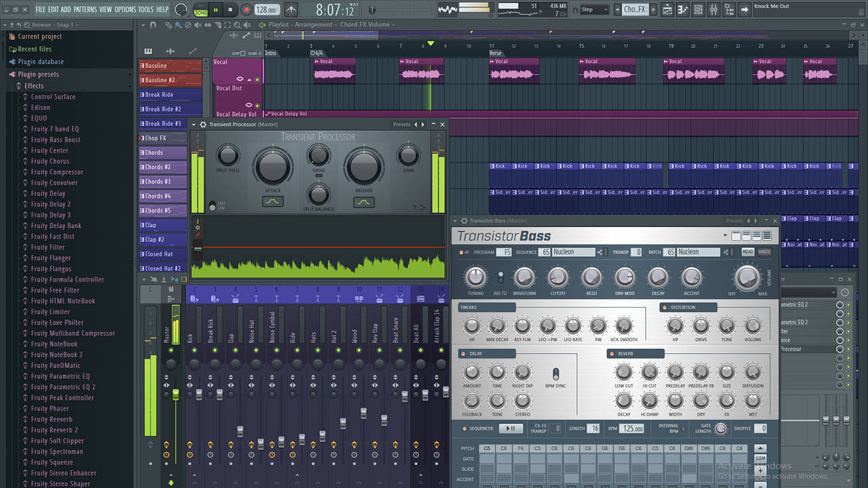This screenshot has width=868, height=488.
Task: Click Presets label in Transient Processor
Action: coord(401,125)
